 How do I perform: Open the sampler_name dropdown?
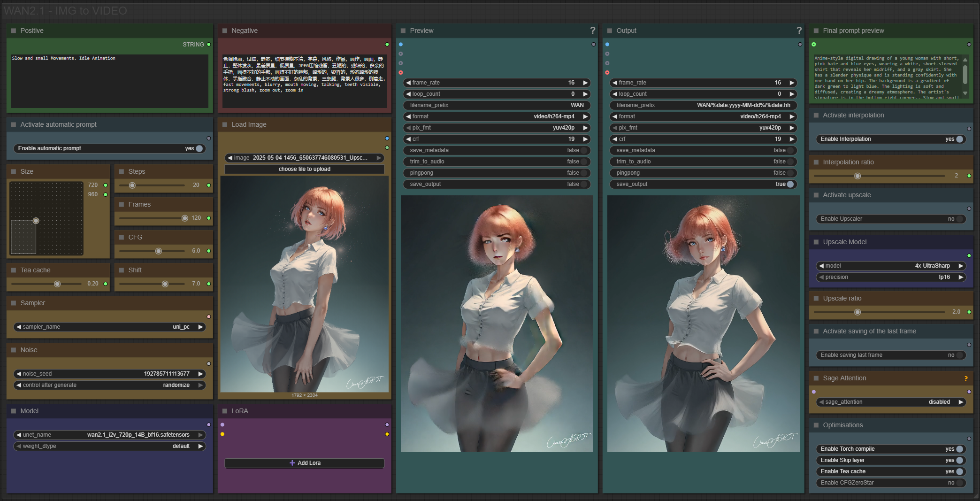pos(109,327)
